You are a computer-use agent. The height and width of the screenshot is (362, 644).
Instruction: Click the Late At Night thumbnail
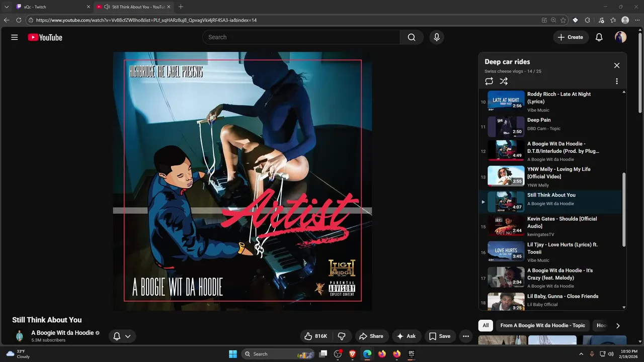tap(506, 100)
